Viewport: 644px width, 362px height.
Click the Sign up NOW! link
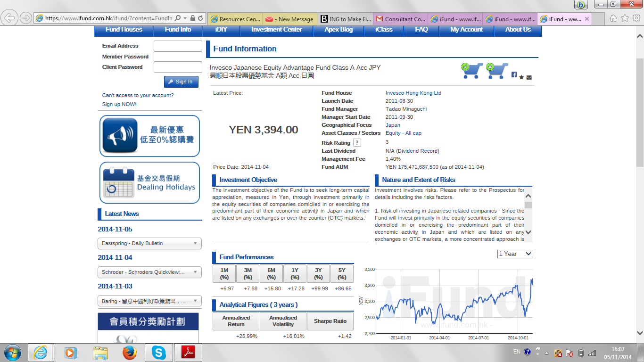click(119, 104)
